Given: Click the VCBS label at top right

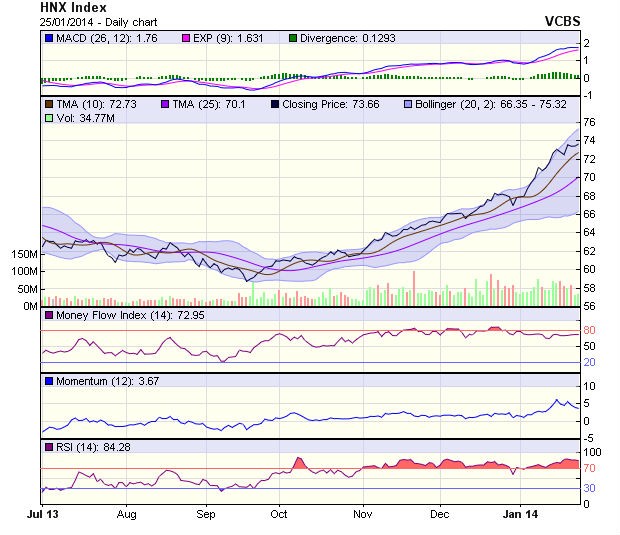Looking at the screenshot, I should point(562,20).
